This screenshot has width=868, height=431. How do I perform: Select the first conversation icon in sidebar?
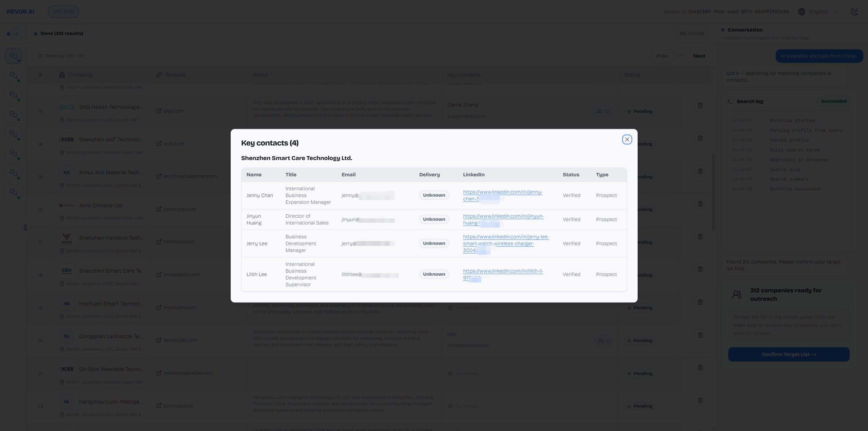click(x=14, y=56)
